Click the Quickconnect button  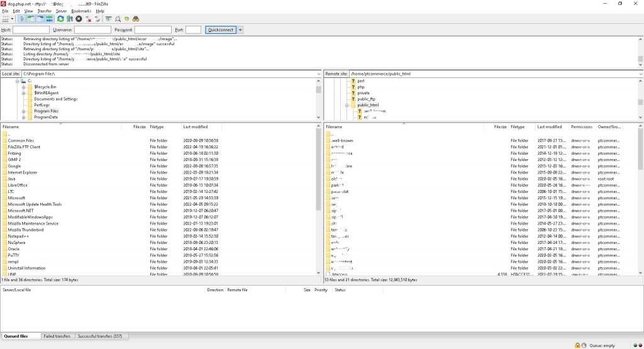click(221, 30)
